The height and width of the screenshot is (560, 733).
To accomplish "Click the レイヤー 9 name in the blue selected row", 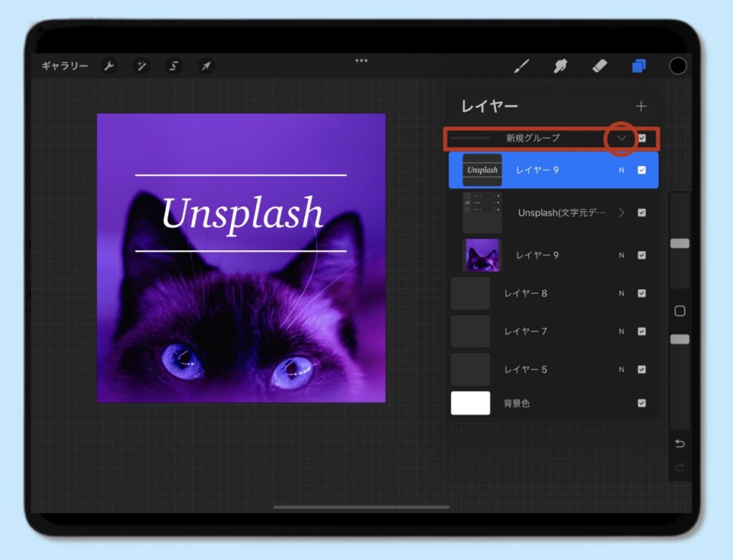I will click(x=537, y=170).
